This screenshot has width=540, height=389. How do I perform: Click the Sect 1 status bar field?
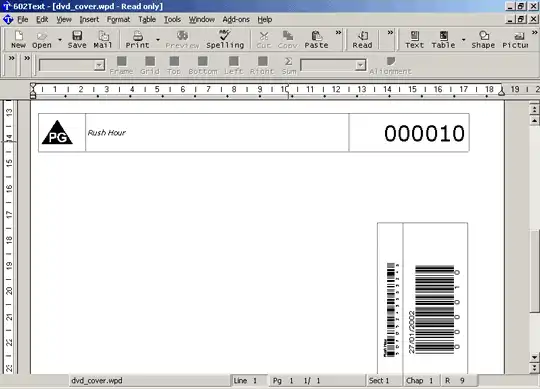click(x=383, y=380)
